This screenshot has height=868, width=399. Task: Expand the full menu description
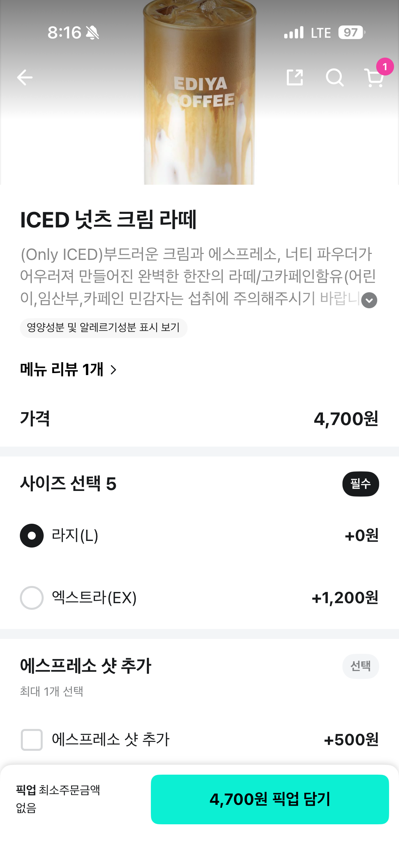tap(369, 300)
